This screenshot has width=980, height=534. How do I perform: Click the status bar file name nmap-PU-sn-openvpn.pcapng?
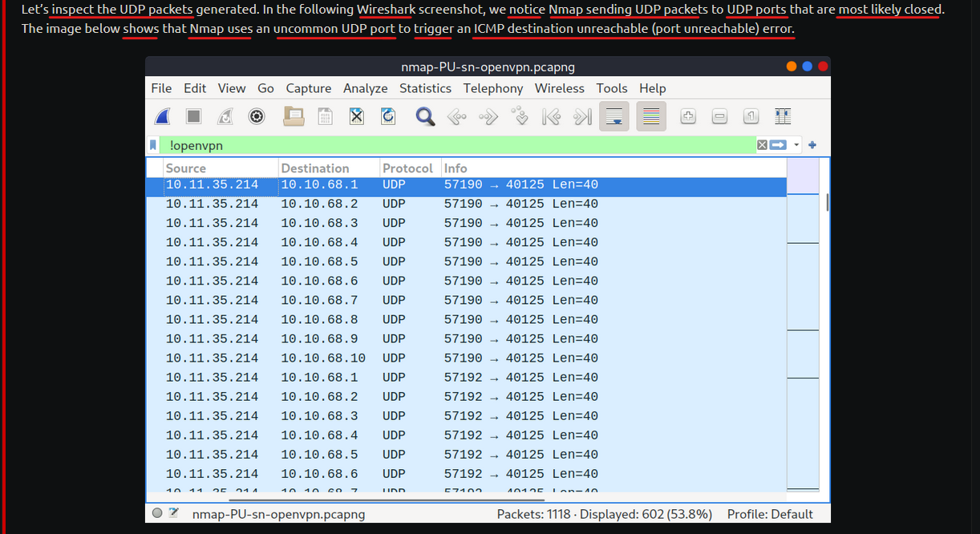(x=278, y=514)
